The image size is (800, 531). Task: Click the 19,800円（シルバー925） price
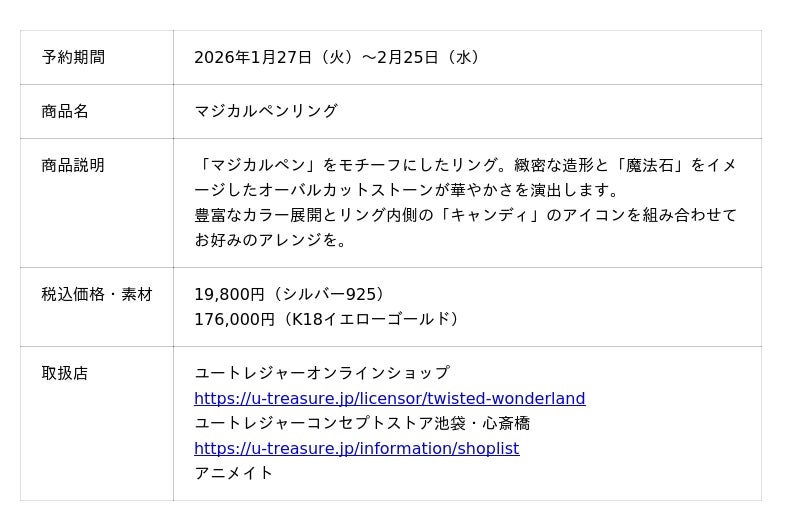click(290, 294)
